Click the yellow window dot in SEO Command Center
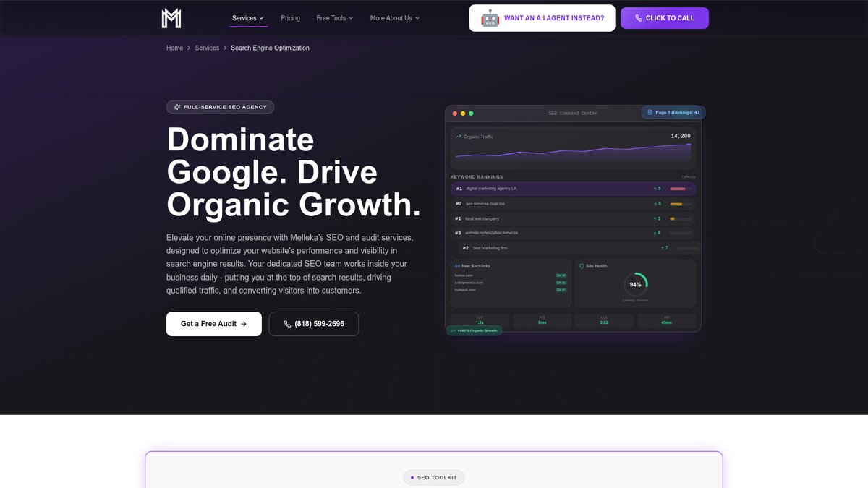The height and width of the screenshot is (488, 868). click(x=463, y=114)
